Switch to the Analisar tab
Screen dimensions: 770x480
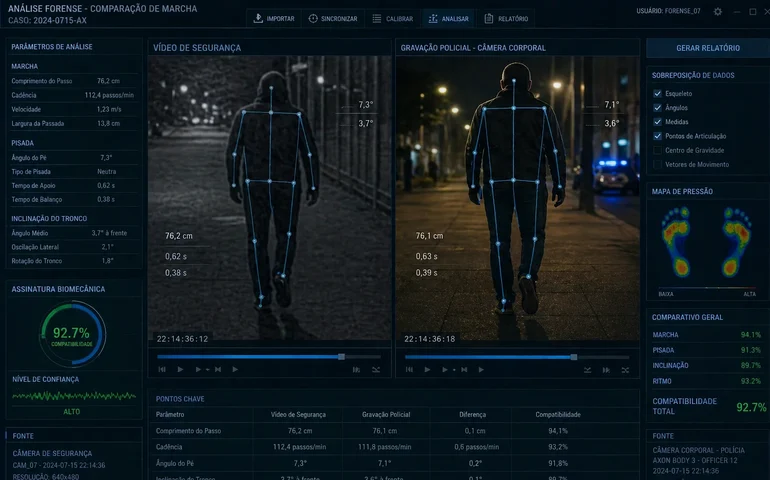click(x=447, y=18)
